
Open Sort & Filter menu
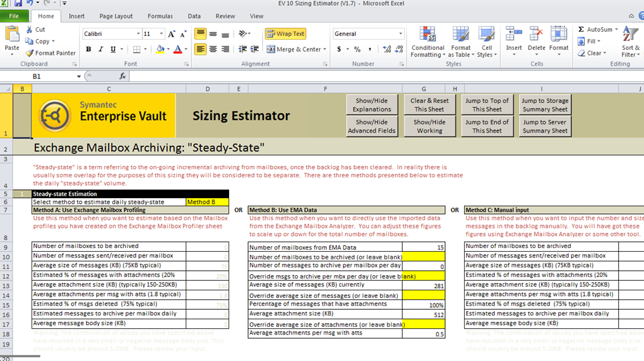tap(631, 42)
